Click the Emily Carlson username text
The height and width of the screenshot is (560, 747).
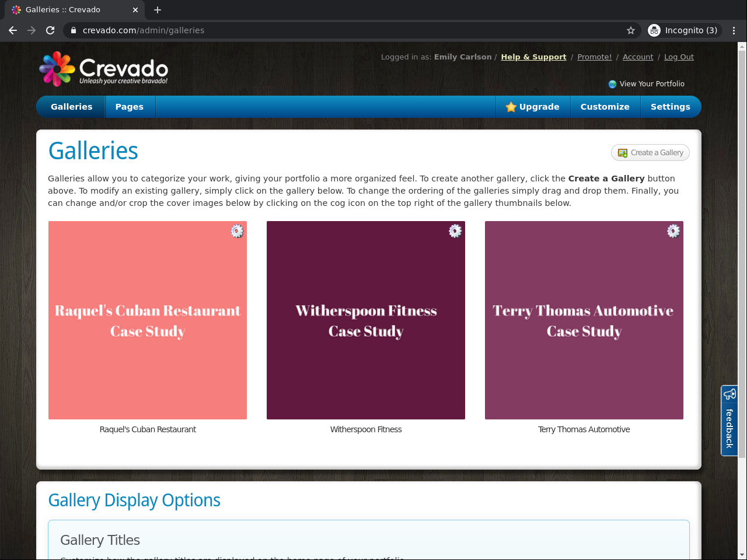[x=463, y=57]
